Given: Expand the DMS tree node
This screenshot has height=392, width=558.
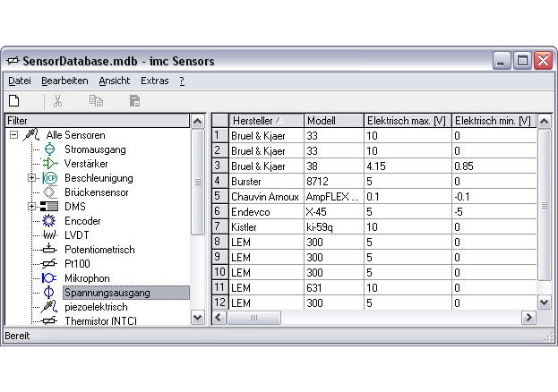Looking at the screenshot, I should pyautogui.click(x=31, y=207).
